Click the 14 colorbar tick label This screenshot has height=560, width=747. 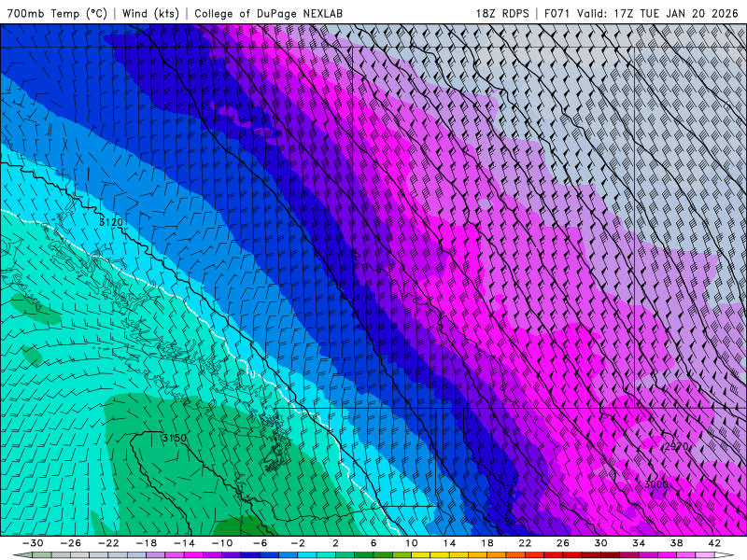tap(449, 543)
